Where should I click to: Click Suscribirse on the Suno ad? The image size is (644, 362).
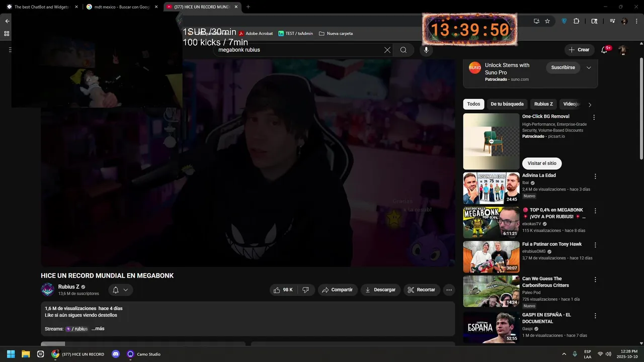tap(563, 67)
